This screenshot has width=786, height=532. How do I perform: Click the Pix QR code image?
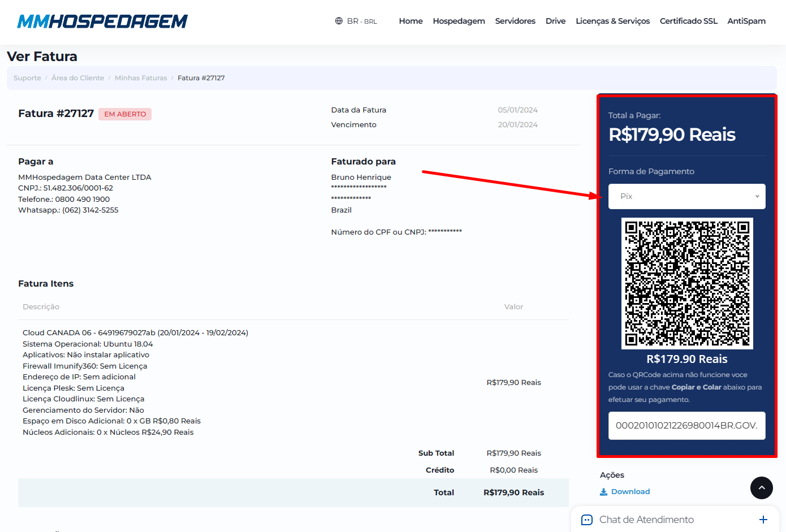tap(687, 283)
